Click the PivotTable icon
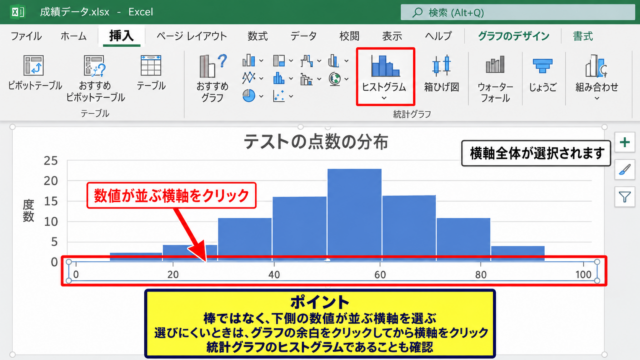Screen dimensions: 640x360 pos(33,66)
